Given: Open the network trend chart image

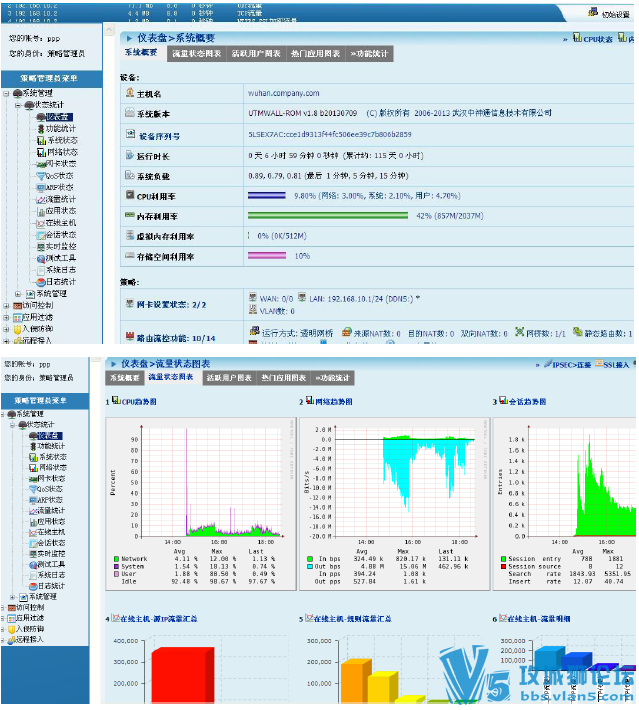Looking at the screenshot, I should tap(394, 504).
